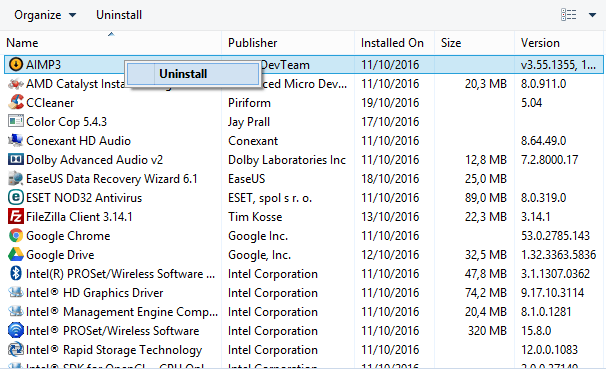Select Intel HD Graphics Driver entry

[x=95, y=292]
